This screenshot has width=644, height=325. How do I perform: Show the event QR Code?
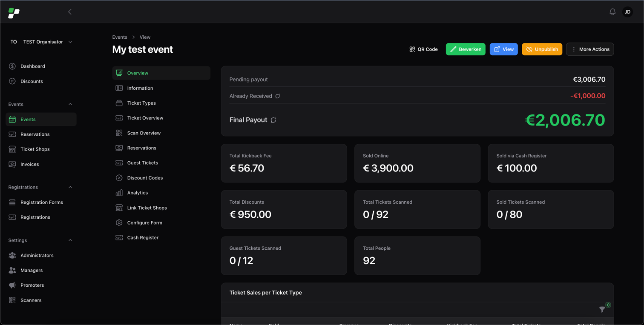[x=423, y=49]
